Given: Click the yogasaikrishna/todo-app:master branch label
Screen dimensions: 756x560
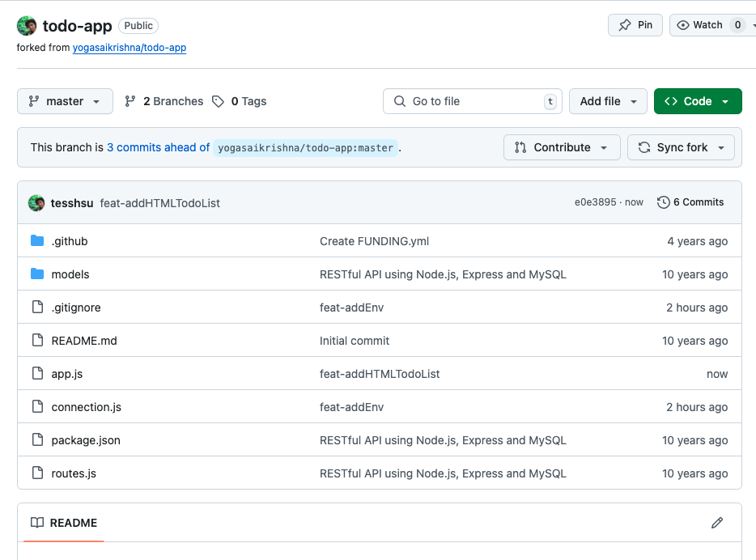Looking at the screenshot, I should 306,148.
